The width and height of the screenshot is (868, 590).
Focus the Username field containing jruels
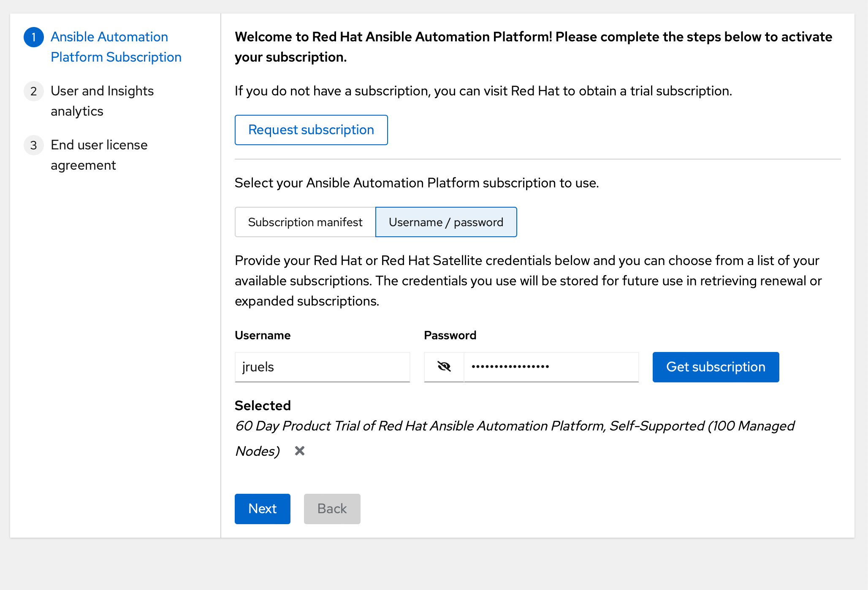(323, 367)
